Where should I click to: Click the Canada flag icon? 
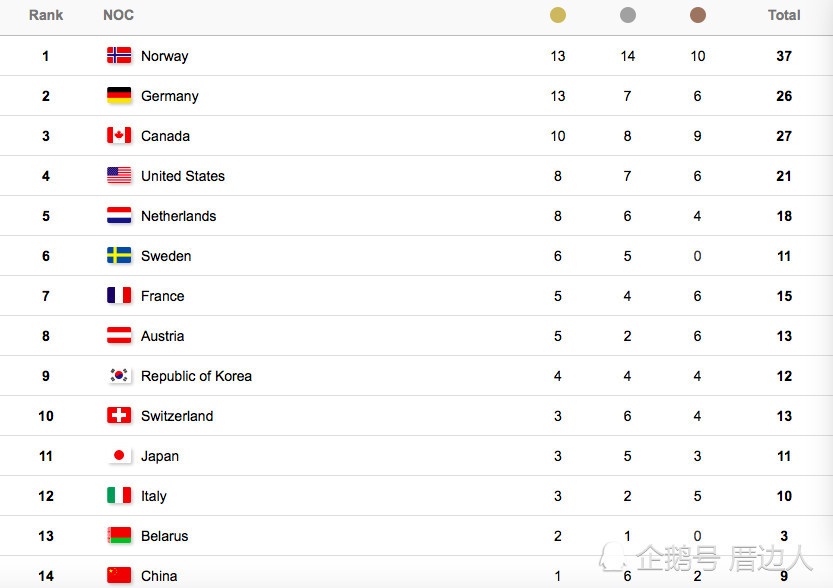click(x=119, y=136)
